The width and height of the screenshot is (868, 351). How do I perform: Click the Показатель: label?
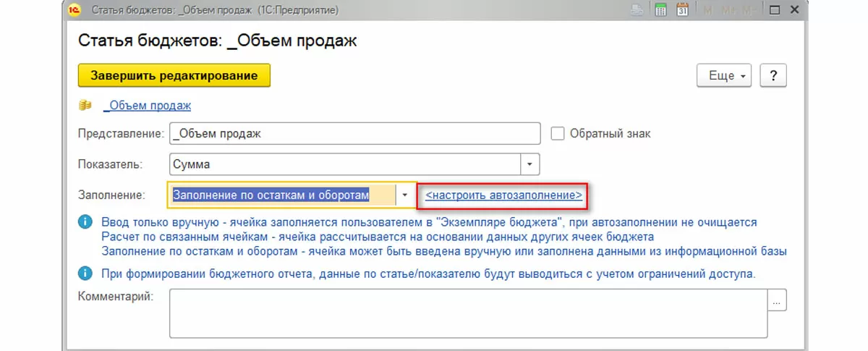point(110,164)
